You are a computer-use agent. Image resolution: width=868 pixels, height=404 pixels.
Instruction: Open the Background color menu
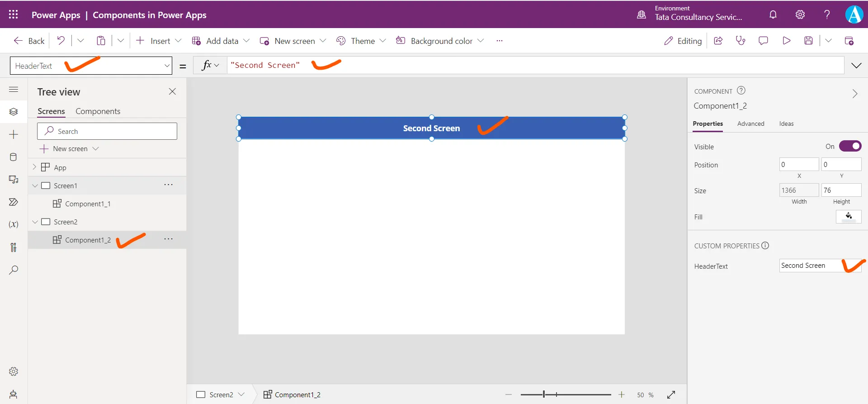tap(440, 41)
